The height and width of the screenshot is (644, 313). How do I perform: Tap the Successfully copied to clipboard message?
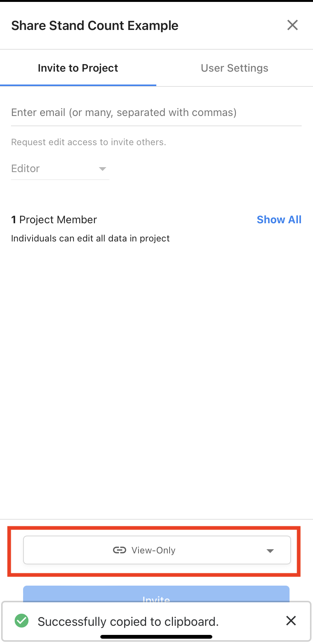pyautogui.click(x=128, y=622)
